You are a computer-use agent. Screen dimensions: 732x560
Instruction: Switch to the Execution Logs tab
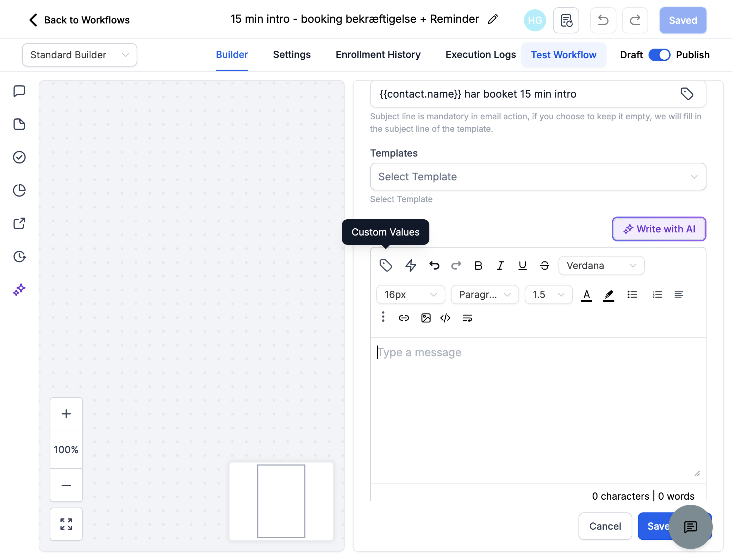(481, 54)
